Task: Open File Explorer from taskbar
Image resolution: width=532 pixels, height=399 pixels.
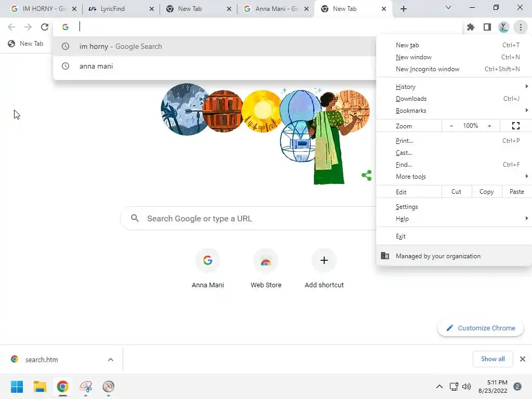Action: (x=39, y=387)
